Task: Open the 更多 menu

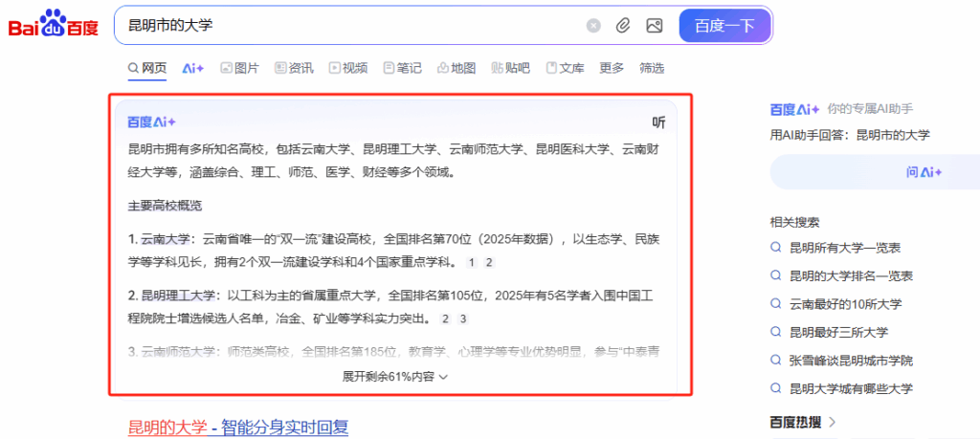Action: click(x=612, y=68)
